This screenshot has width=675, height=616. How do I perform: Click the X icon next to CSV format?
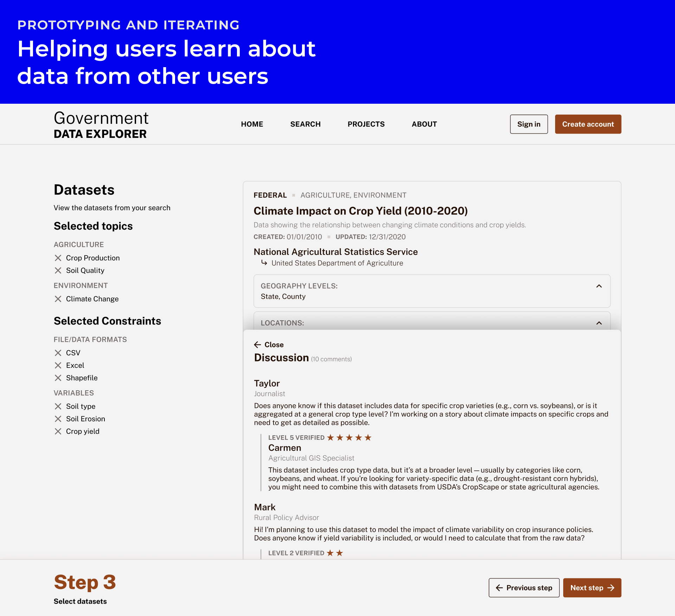click(x=58, y=353)
